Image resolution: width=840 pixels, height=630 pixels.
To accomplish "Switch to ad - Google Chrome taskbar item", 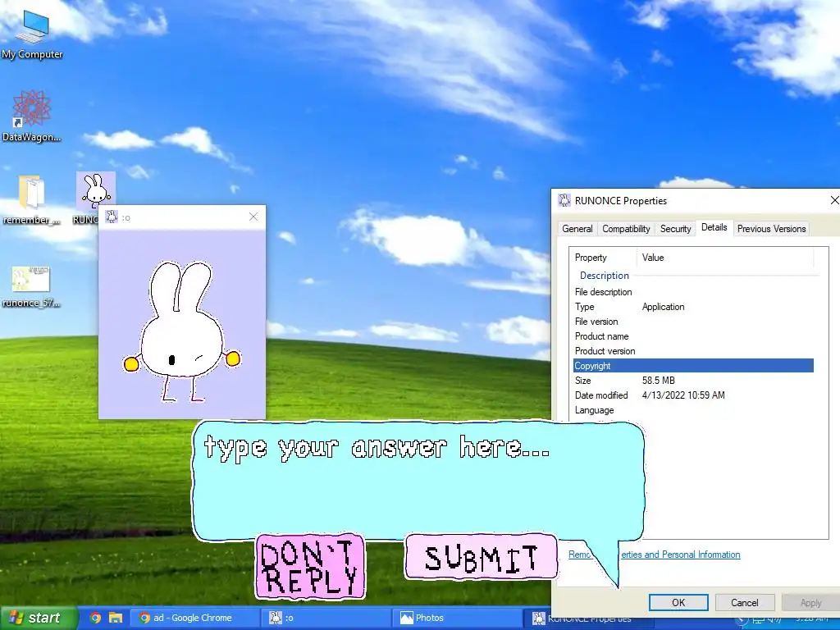I will point(194,618).
